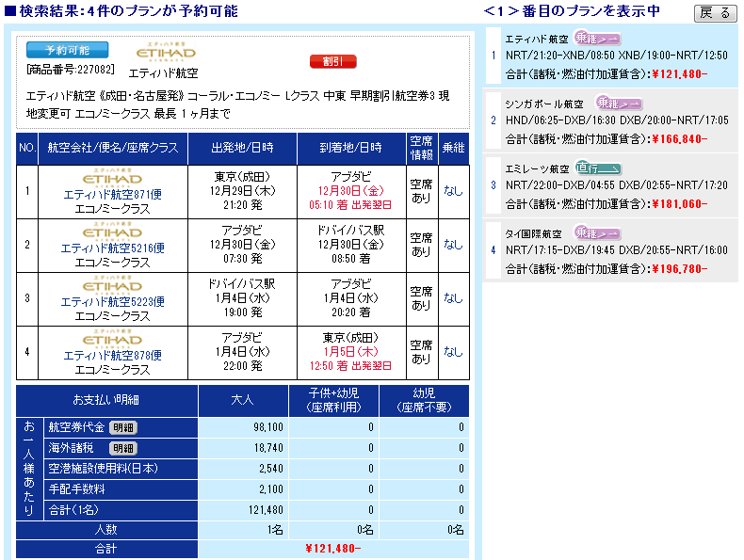Click なし transfer link for flight 871便
Image resolution: width=744 pixels, height=560 pixels.
coord(453,191)
